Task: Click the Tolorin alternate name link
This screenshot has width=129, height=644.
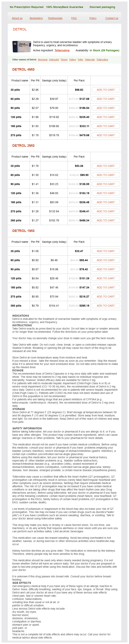Action: 64,60
